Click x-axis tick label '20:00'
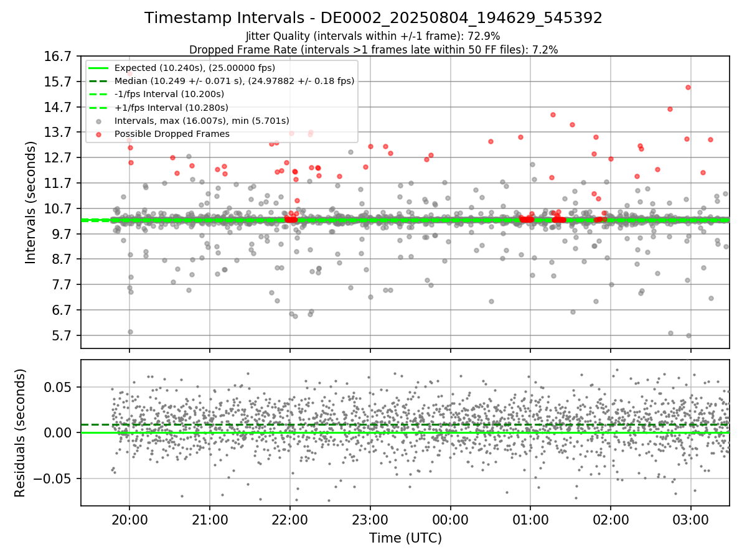This screenshot has width=747, height=560. click(x=129, y=520)
